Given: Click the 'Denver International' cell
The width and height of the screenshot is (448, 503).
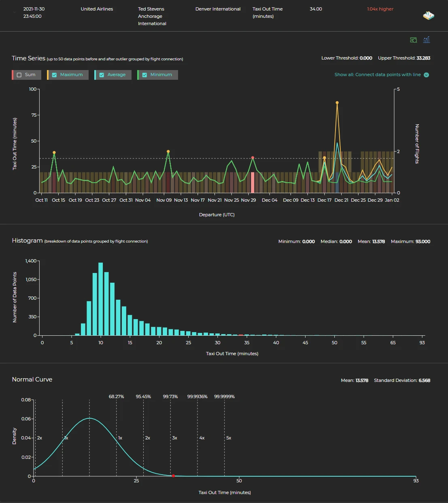Looking at the screenshot, I should (218, 9).
